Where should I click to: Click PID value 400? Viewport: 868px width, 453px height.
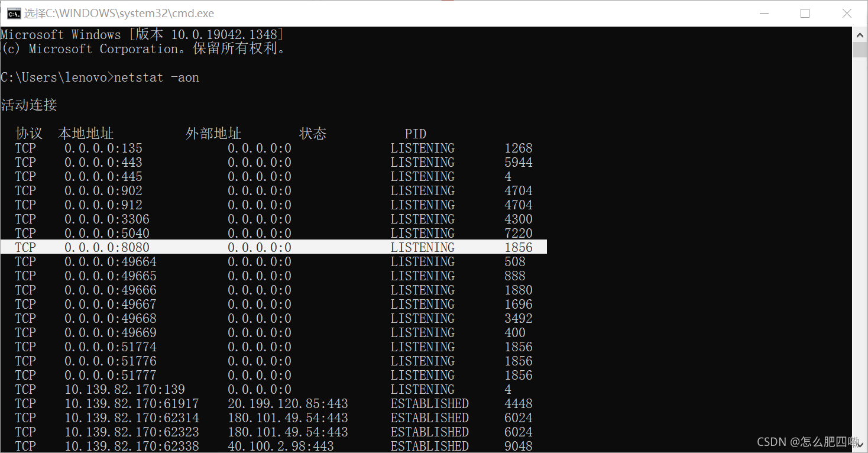[x=515, y=333]
